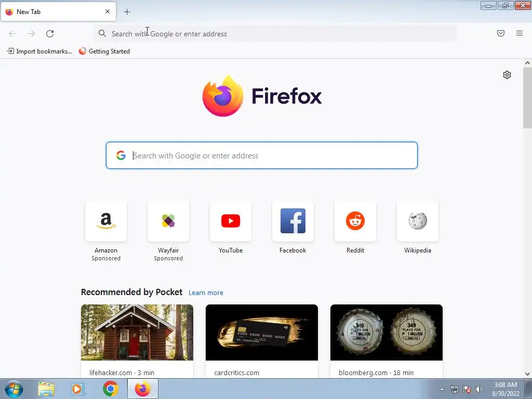This screenshot has height=399, width=532.
Task: Select the New Tab tab
Action: [58, 11]
